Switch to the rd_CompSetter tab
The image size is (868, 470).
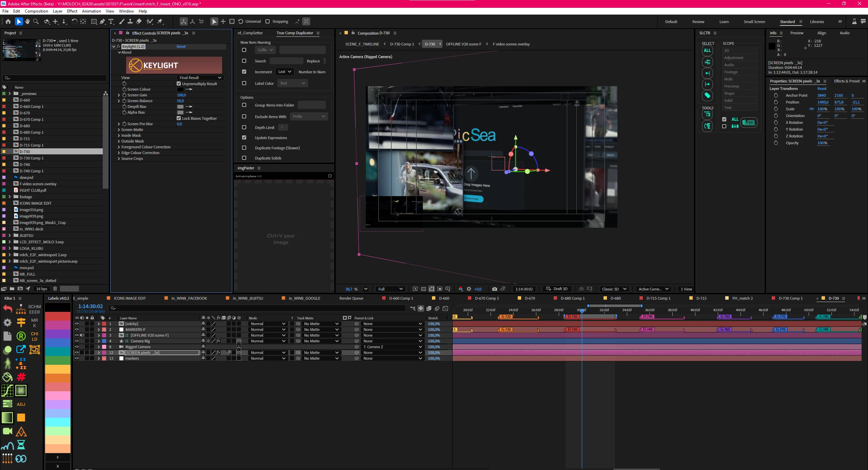(x=250, y=33)
